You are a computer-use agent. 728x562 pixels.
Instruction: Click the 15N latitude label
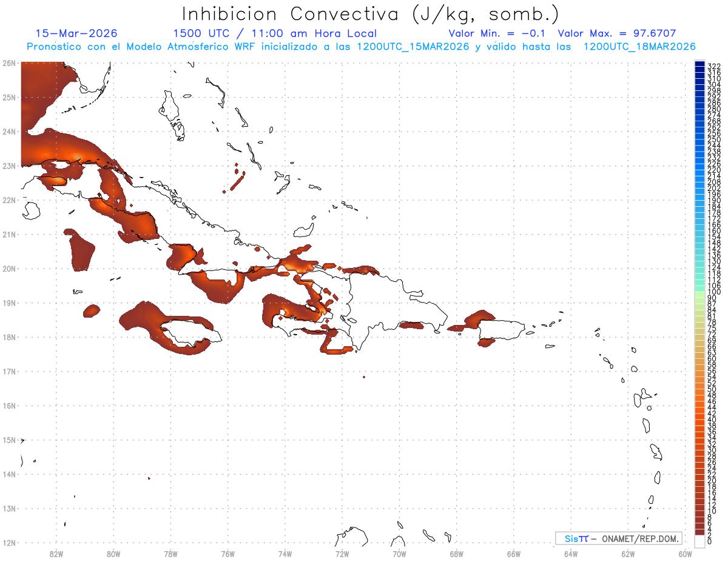tap(9, 440)
